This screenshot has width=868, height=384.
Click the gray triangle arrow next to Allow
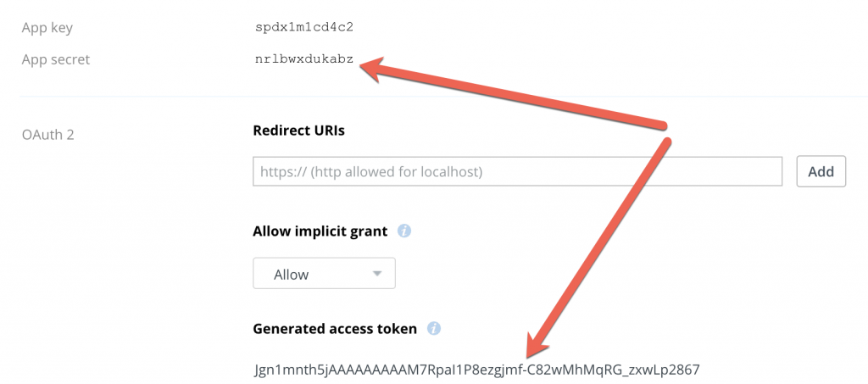tap(377, 273)
